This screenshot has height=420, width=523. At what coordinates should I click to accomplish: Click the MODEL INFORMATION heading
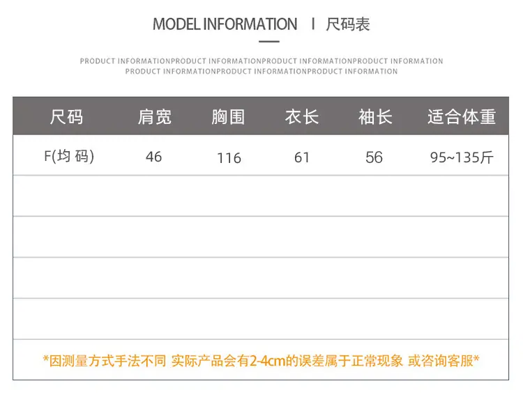coord(225,24)
